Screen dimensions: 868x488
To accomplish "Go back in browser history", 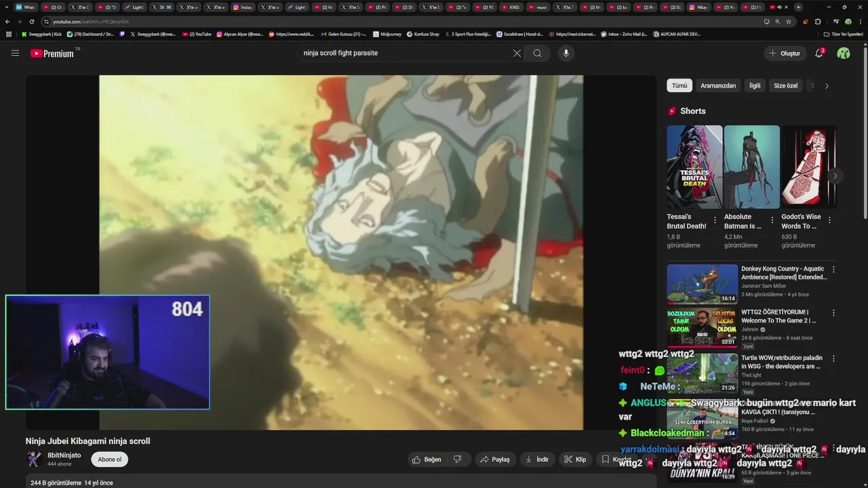I will tap(7, 22).
